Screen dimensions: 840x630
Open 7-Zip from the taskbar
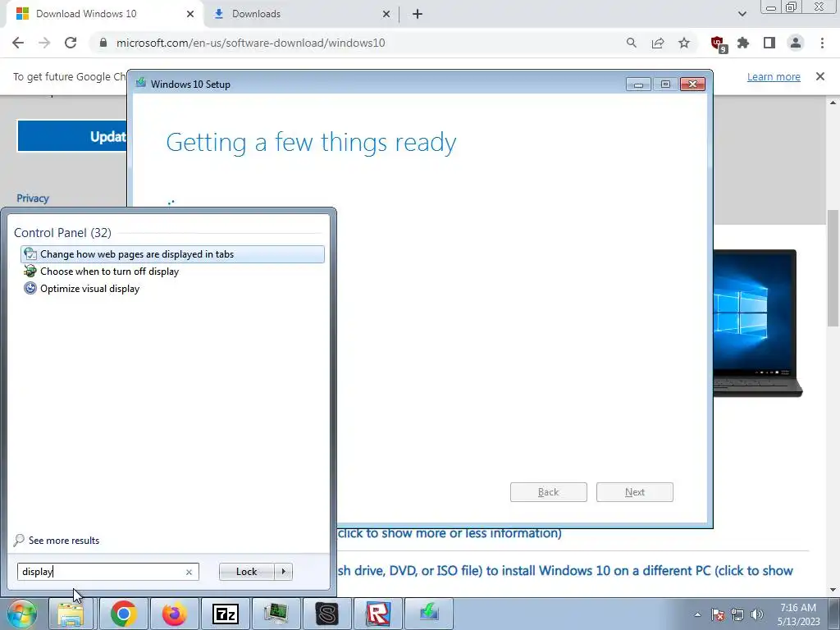[x=225, y=614]
